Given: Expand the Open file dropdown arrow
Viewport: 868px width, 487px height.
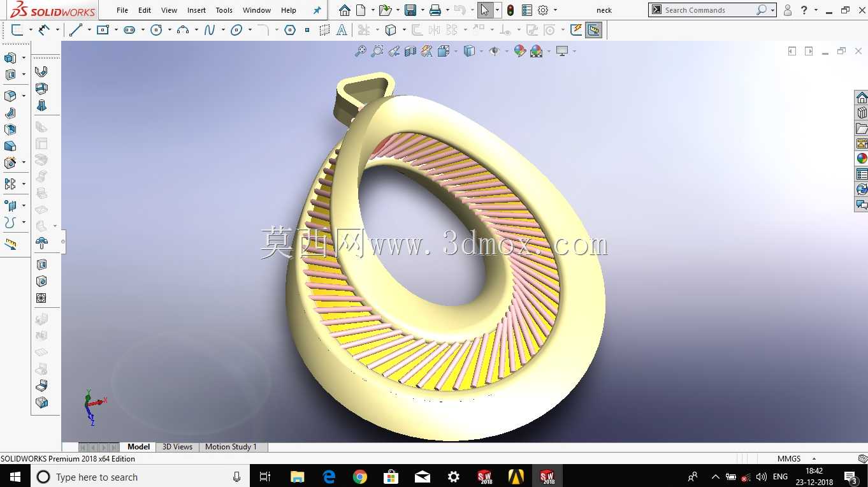Looking at the screenshot, I should pos(398,10).
